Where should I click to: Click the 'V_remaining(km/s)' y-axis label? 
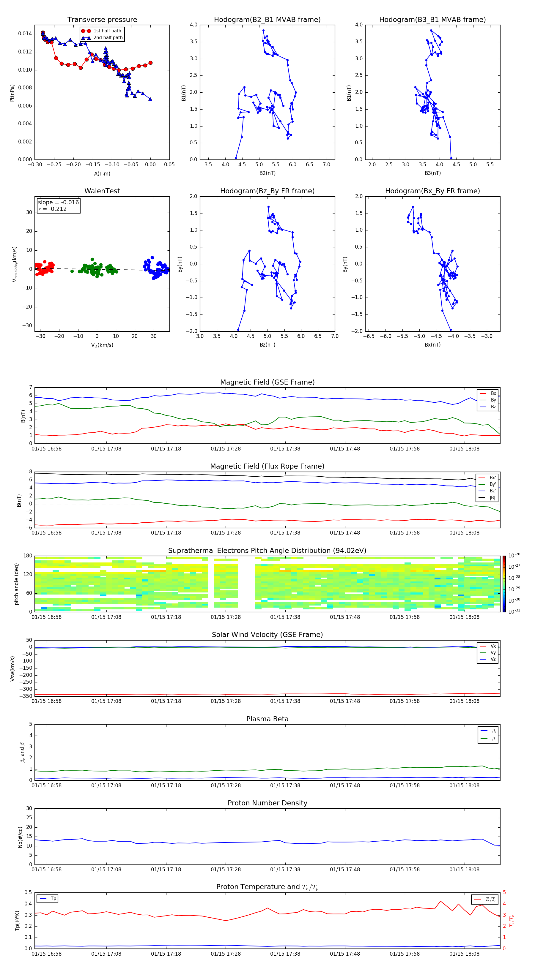pos(15,264)
